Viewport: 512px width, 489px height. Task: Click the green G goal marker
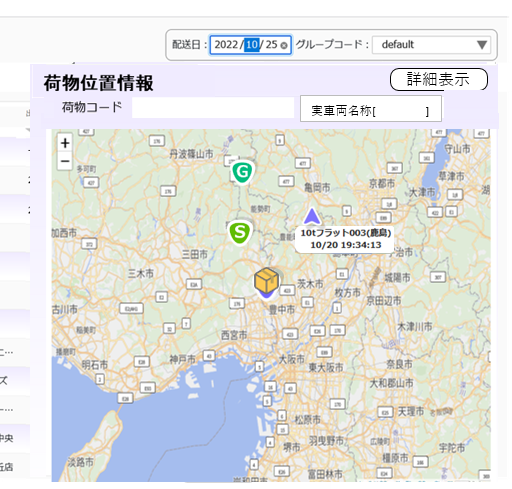coord(242,172)
